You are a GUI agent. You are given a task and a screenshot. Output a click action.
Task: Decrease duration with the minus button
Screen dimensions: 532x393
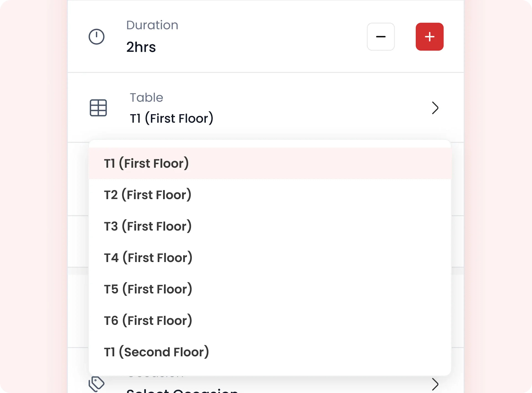click(x=381, y=37)
